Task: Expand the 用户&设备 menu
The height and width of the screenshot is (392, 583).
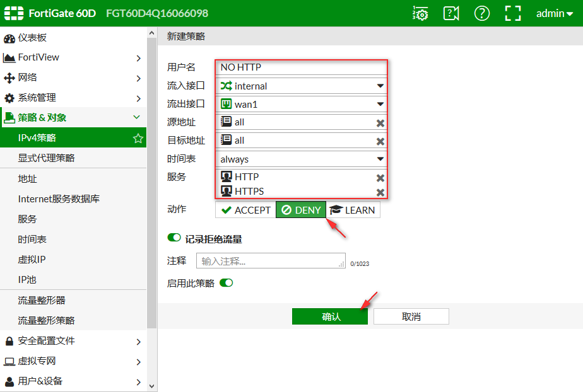Action: [73, 381]
